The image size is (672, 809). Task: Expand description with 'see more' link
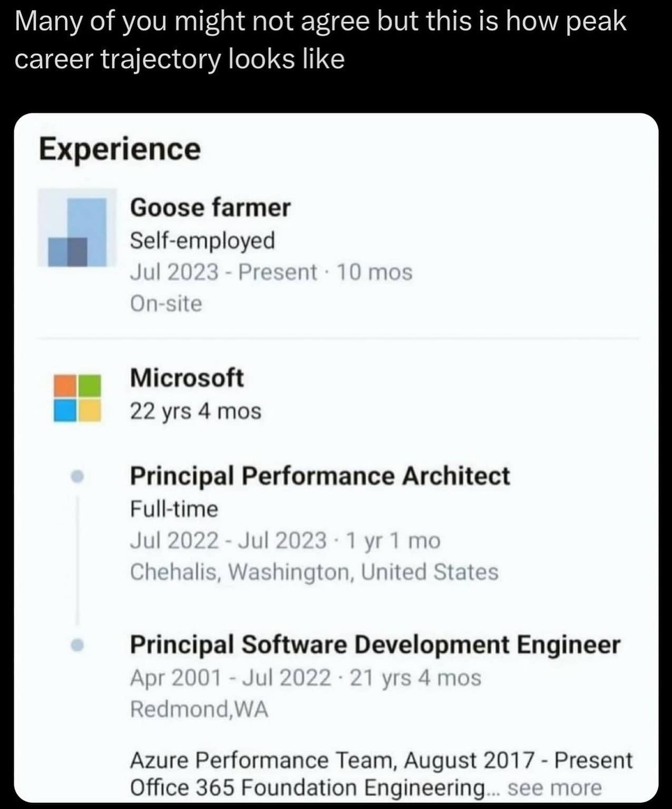554,788
